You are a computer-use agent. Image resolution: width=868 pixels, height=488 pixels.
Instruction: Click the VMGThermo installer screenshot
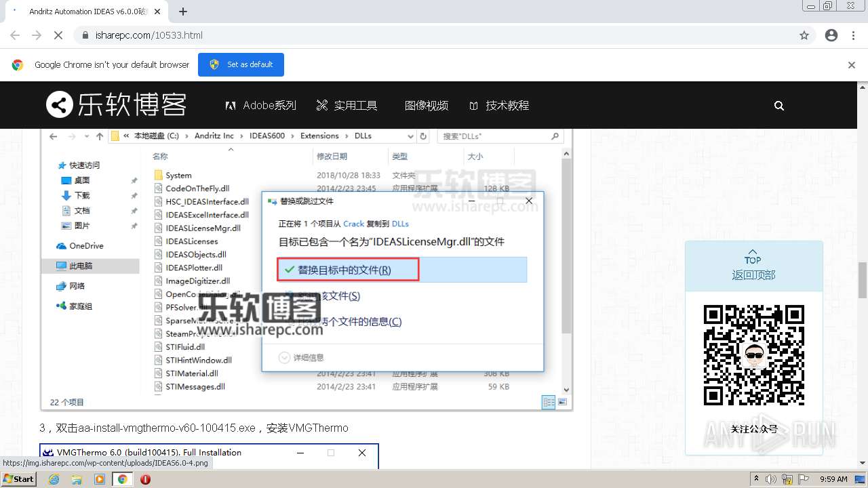tap(209, 456)
